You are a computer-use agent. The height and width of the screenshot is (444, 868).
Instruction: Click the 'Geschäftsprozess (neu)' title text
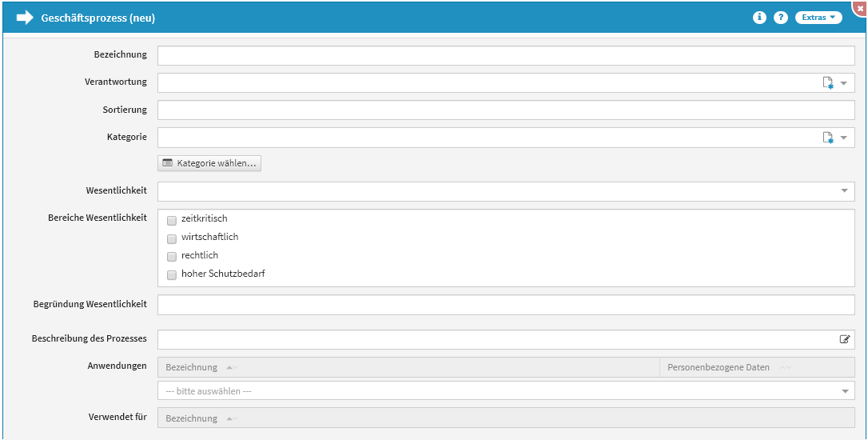(x=98, y=18)
